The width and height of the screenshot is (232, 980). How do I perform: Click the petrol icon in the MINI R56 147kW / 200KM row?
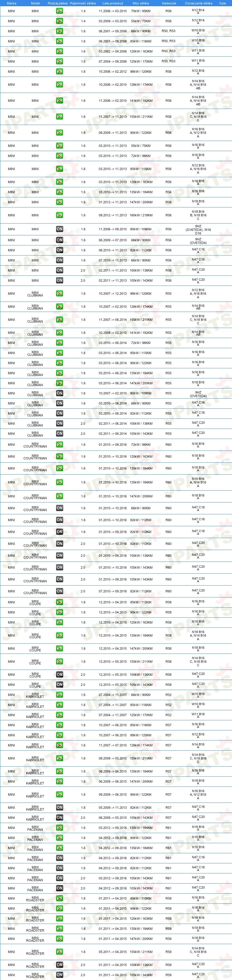[x=59, y=202]
